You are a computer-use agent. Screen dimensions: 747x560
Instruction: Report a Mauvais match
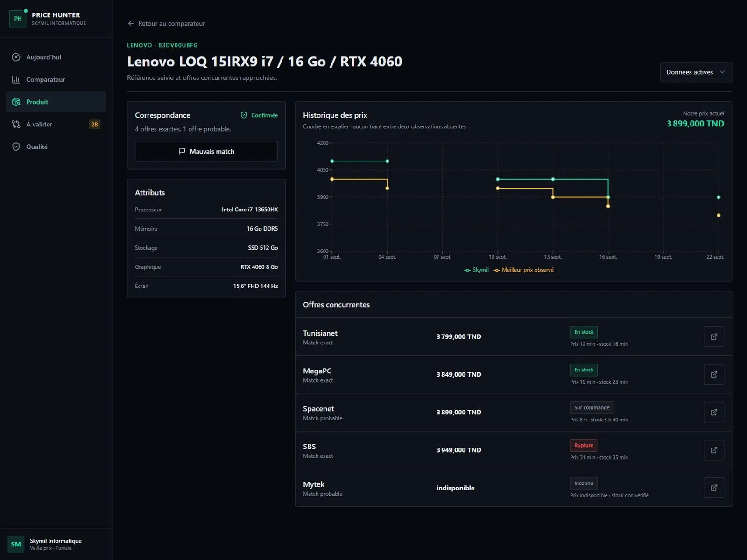point(206,151)
